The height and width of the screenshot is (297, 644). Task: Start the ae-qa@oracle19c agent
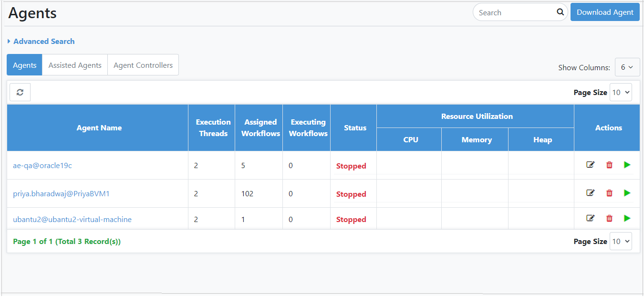(627, 165)
